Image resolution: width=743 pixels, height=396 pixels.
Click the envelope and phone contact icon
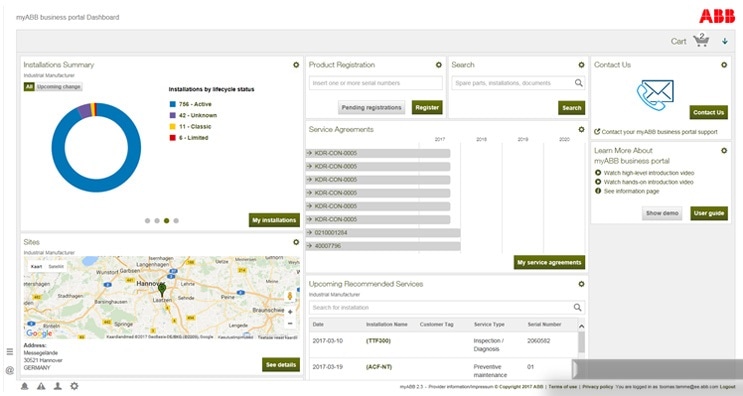click(x=655, y=95)
